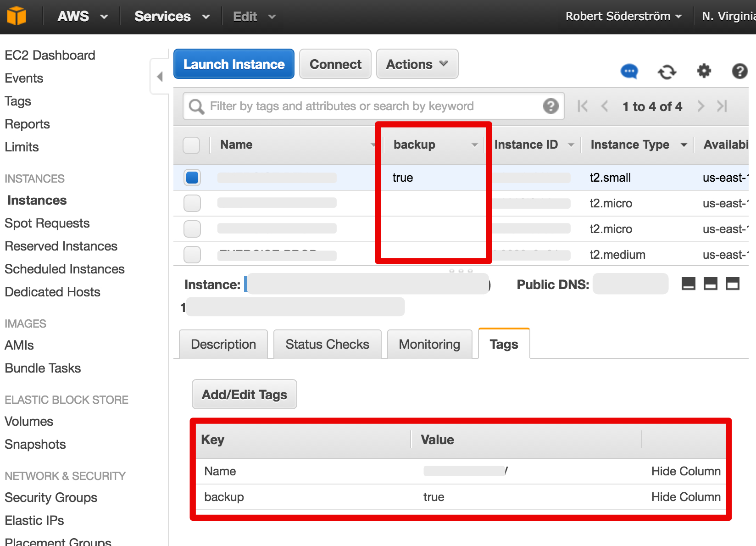Open the feedback chat bubble icon
Screen dimensions: 756x546
[629, 71]
